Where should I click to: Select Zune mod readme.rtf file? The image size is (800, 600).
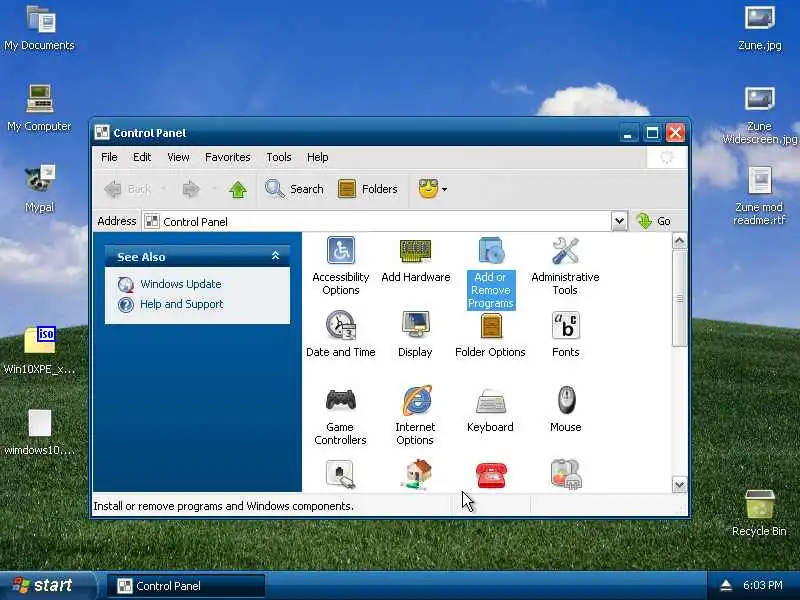pyautogui.click(x=760, y=196)
